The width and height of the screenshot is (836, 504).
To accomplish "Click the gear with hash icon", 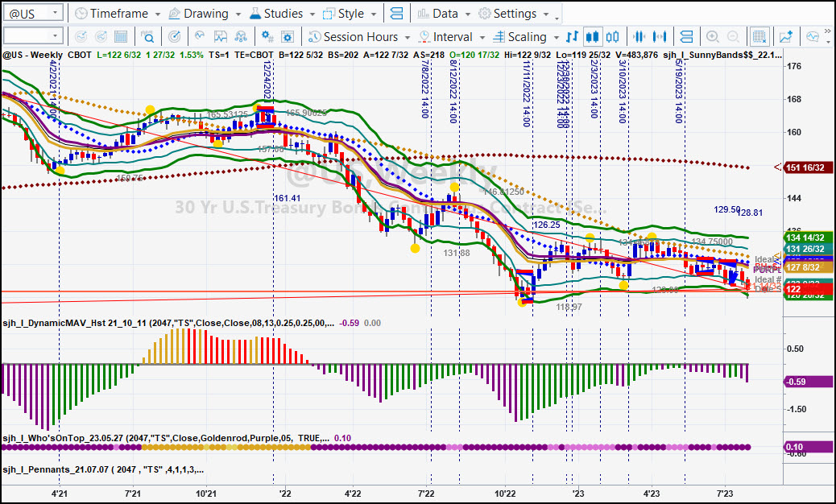I will point(267,37).
